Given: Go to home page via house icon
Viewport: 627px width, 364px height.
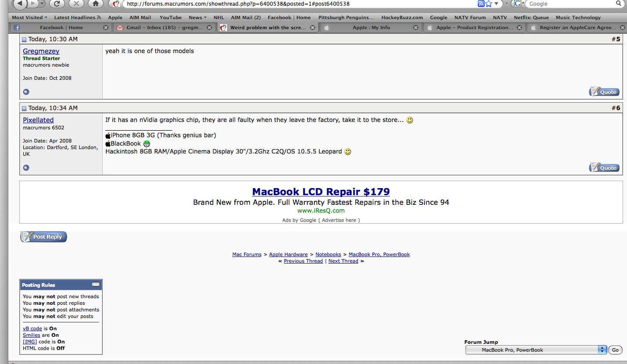Looking at the screenshot, I should click(x=95, y=4).
